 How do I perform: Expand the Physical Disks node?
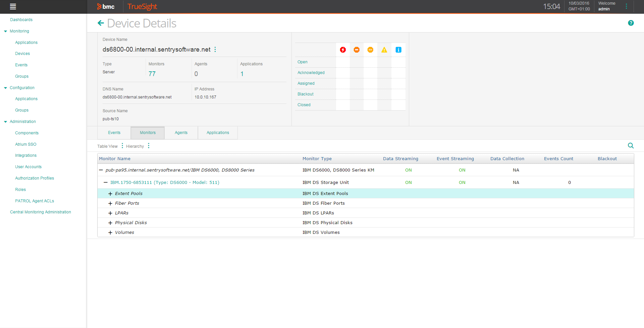pos(110,223)
